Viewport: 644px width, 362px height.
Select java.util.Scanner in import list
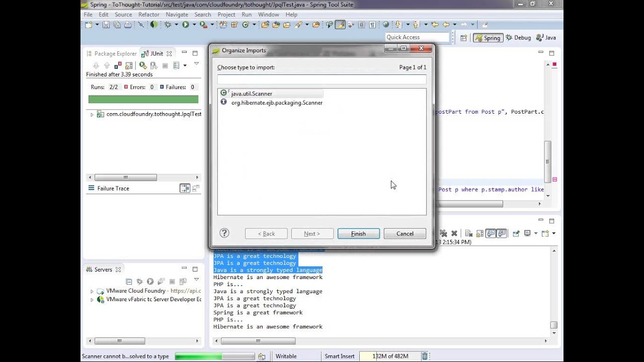click(271, 94)
